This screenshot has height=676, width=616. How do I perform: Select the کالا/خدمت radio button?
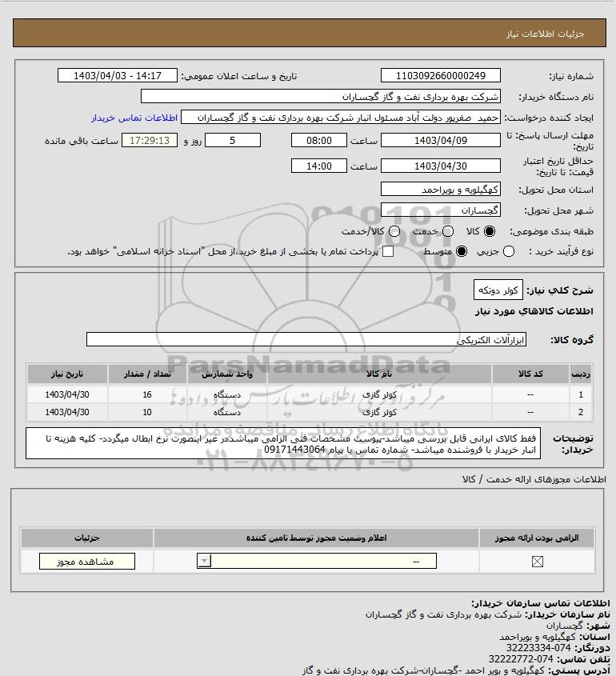(x=394, y=231)
